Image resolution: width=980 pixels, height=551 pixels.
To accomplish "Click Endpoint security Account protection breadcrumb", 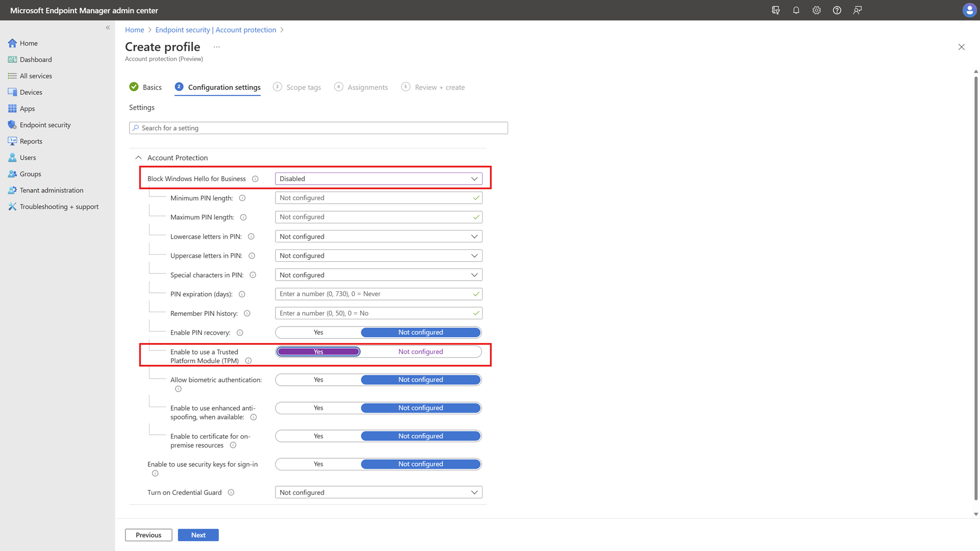I will 215,30.
